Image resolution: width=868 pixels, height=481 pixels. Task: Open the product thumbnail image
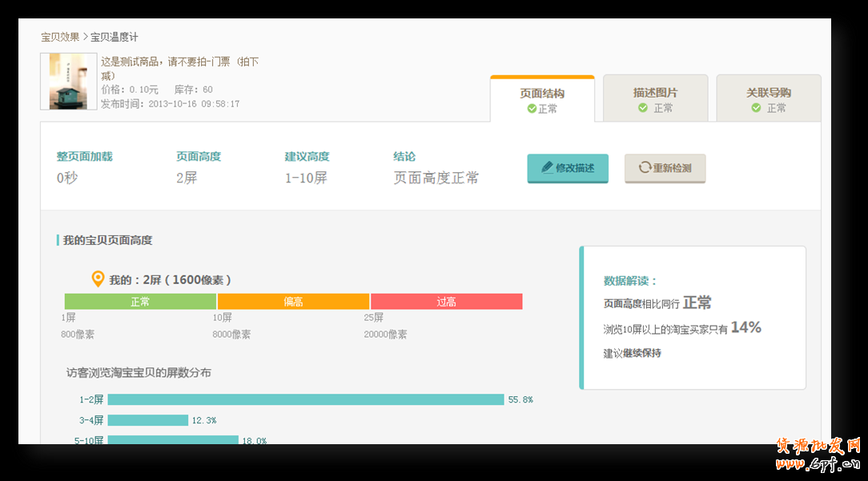tap(69, 82)
